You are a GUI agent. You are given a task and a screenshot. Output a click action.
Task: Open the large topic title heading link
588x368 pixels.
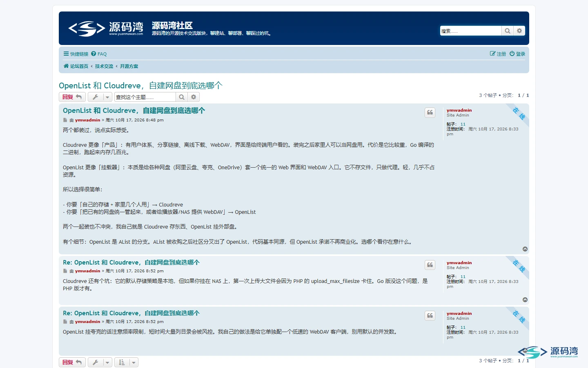[x=140, y=85]
